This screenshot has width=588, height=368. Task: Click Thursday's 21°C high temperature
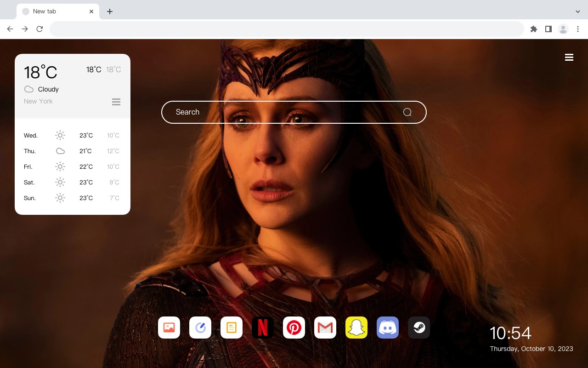(85, 151)
